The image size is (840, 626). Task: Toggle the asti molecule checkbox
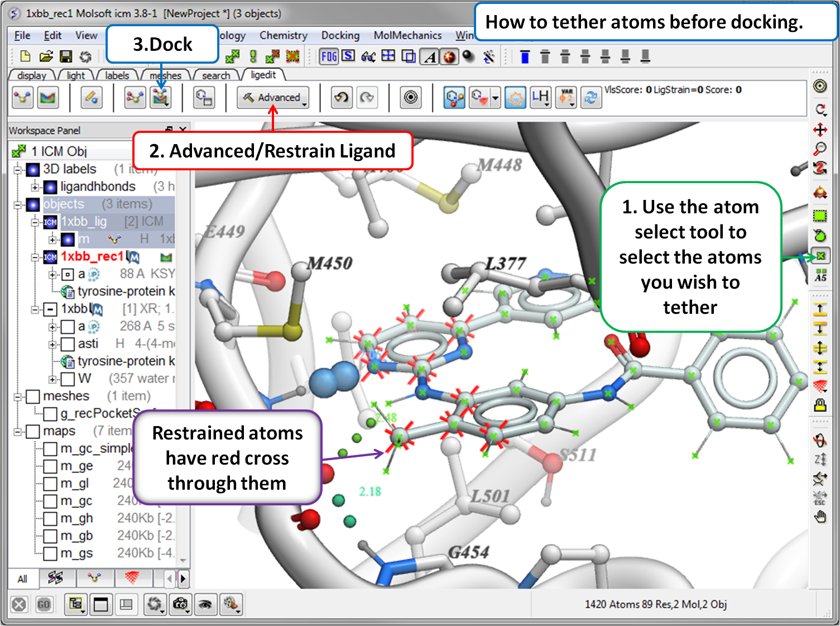pyautogui.click(x=68, y=343)
